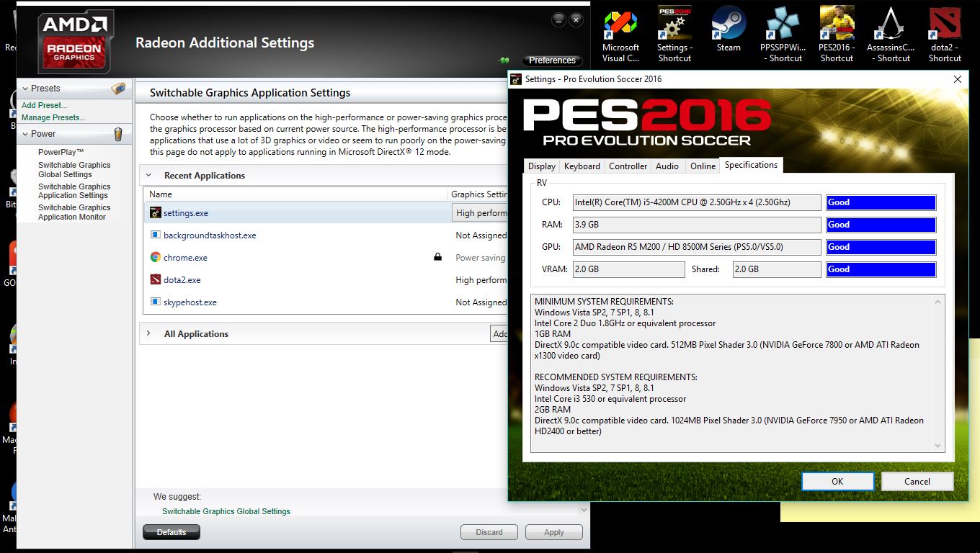Launch the Steam desktop icon

729,30
